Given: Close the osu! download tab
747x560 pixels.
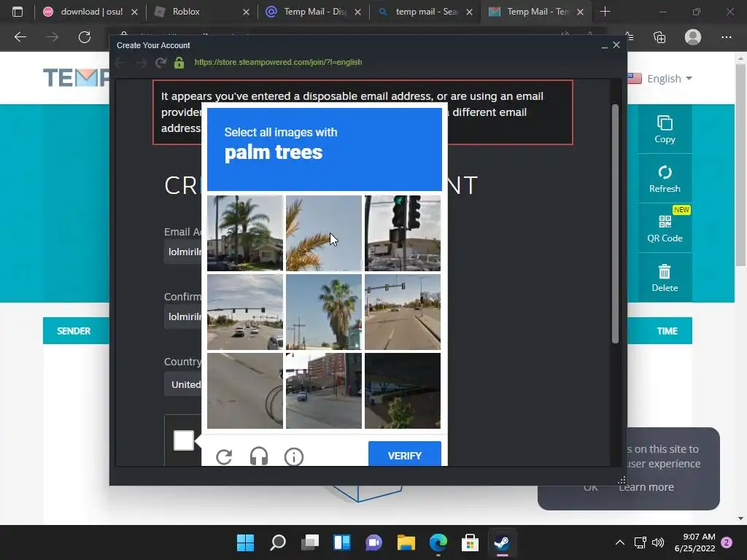Looking at the screenshot, I should point(134,12).
